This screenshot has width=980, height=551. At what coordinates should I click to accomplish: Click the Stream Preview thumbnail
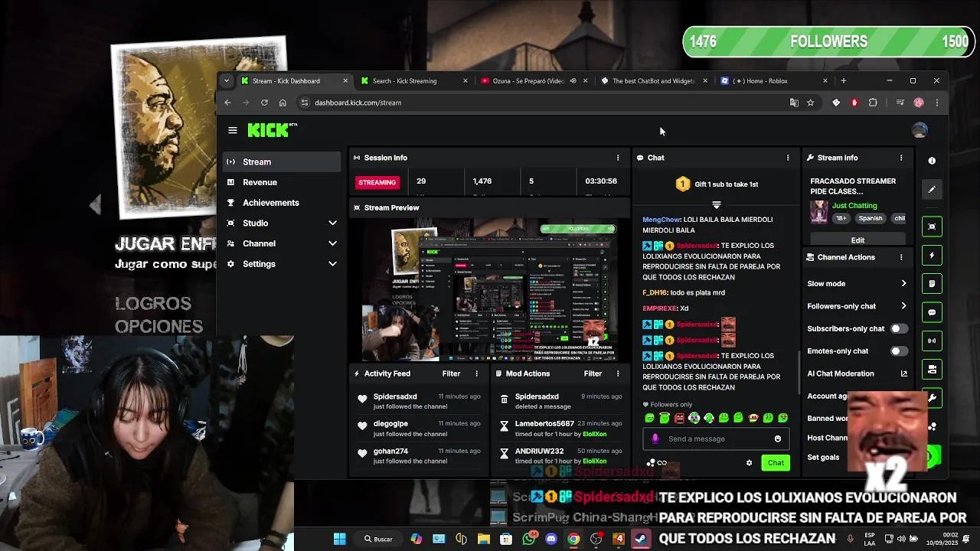488,289
